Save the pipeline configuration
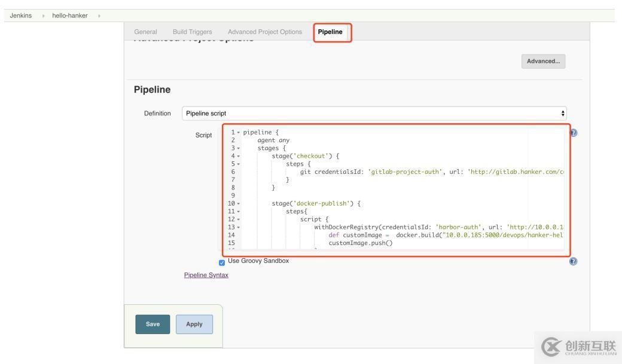The width and height of the screenshot is (622, 364). tap(153, 324)
